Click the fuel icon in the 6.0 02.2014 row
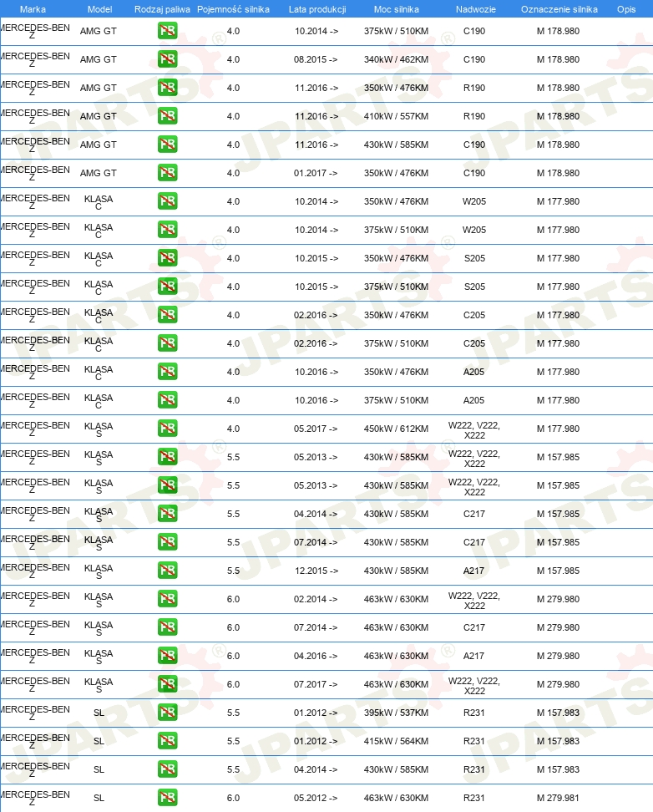 click(x=167, y=599)
